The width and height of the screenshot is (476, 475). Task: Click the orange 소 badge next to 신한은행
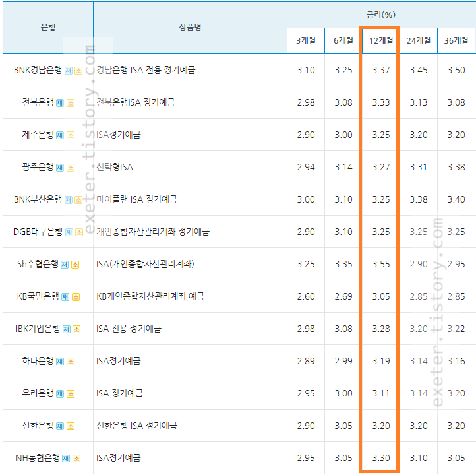(71, 426)
